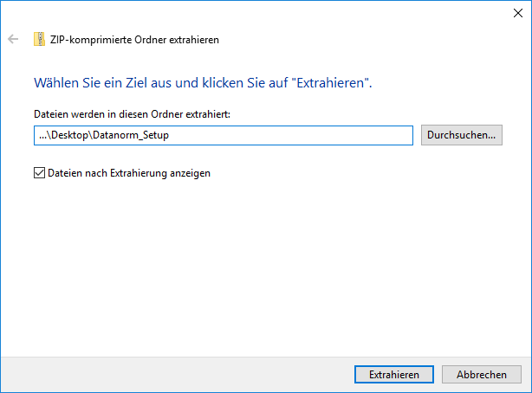Click the word 'Desktop' in the path field
Screen dimensions: 532x393
(70, 135)
